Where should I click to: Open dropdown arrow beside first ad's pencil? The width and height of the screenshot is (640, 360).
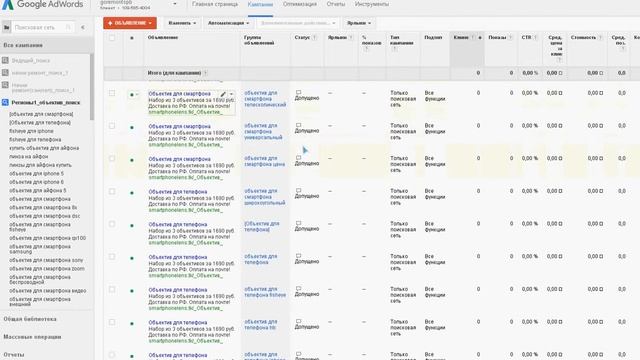[231, 94]
